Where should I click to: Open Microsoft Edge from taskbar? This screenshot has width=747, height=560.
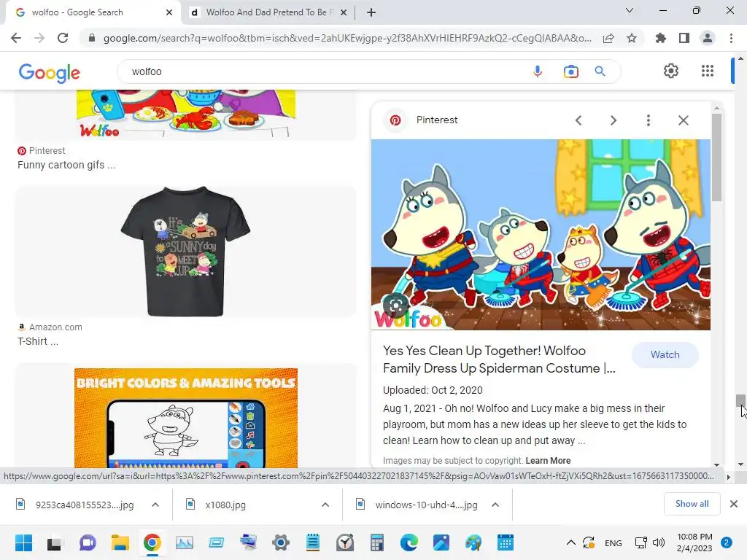pyautogui.click(x=409, y=542)
